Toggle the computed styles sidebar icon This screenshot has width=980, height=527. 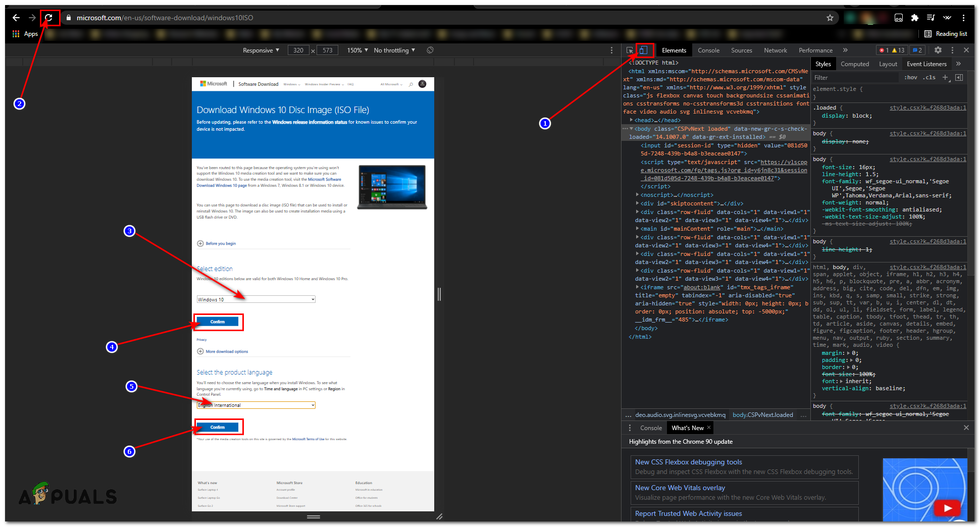click(959, 77)
